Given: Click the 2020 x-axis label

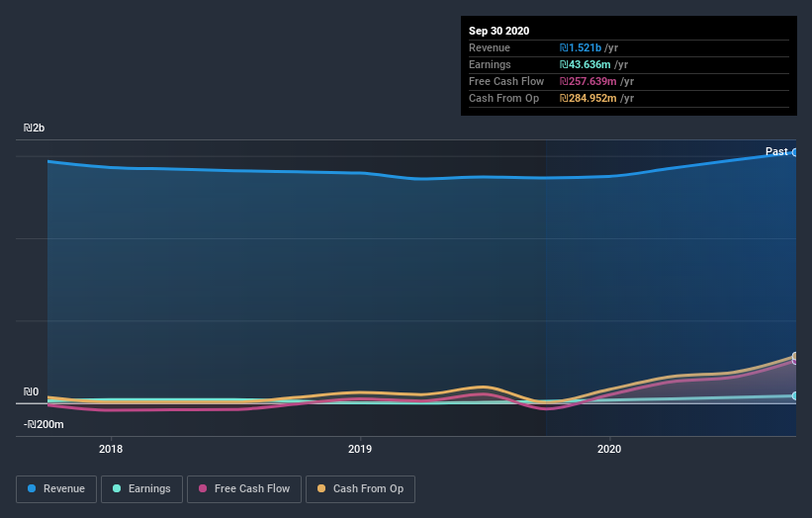Looking at the screenshot, I should (x=609, y=449).
